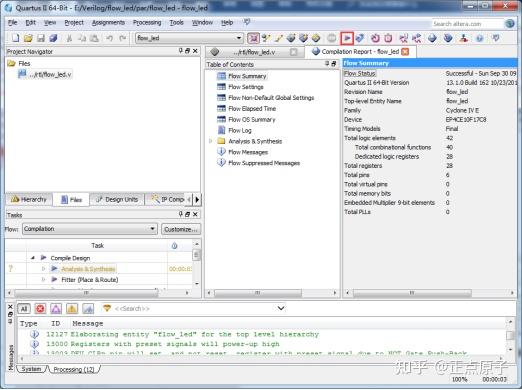Close the Compilation Report tab
The image size is (522, 390).
(x=405, y=52)
